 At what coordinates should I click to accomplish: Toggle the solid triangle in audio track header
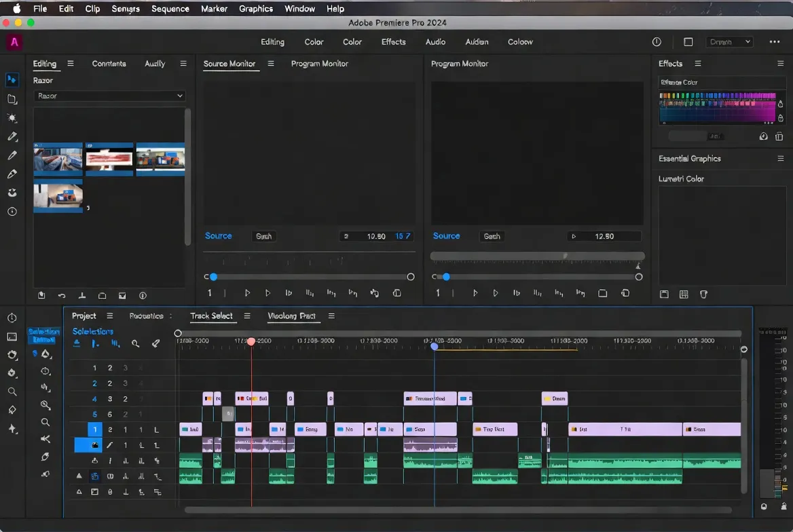click(79, 476)
